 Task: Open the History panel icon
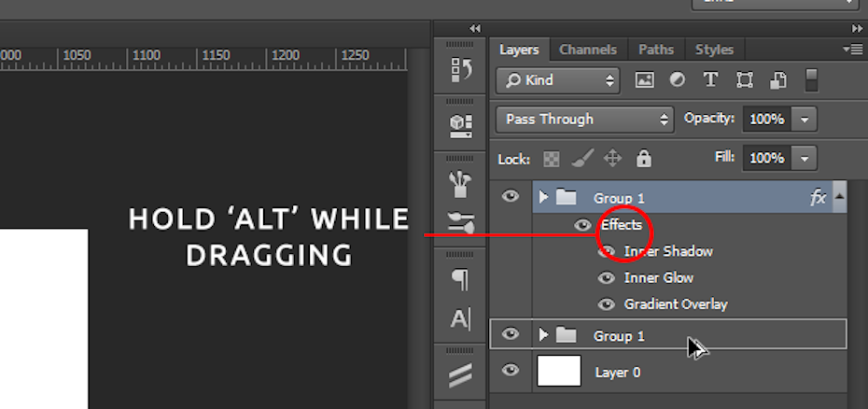pos(460,70)
